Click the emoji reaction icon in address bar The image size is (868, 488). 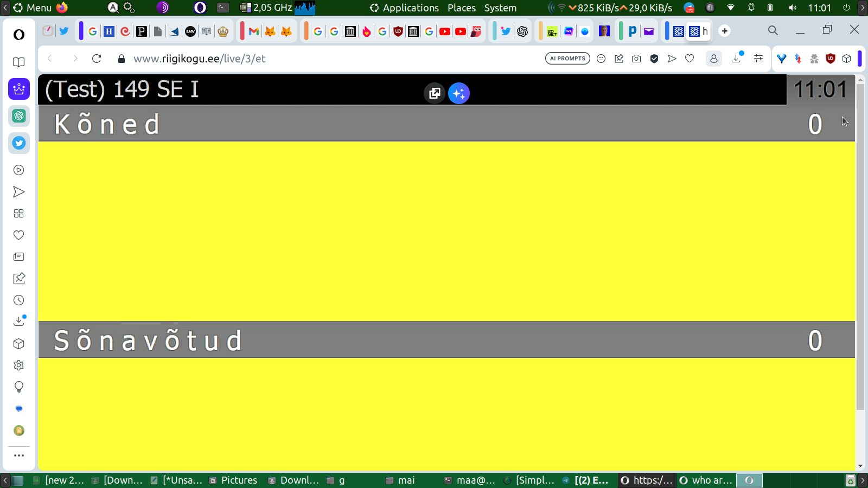(x=601, y=59)
